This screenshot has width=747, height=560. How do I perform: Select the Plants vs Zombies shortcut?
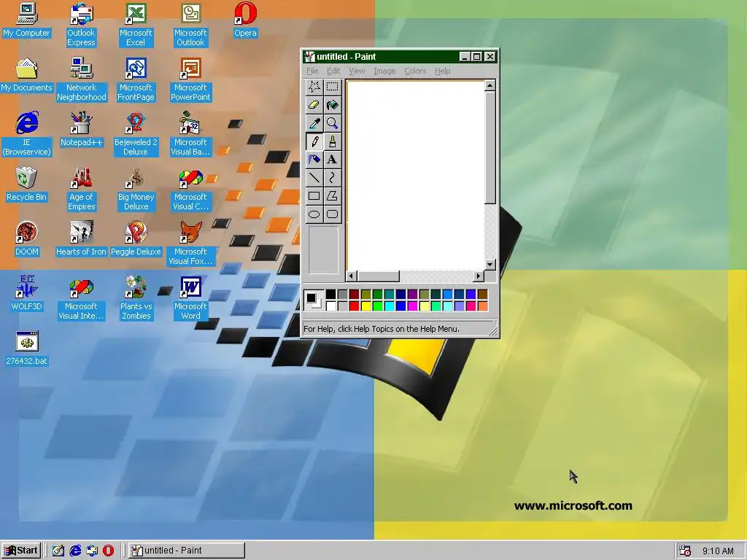[136, 298]
